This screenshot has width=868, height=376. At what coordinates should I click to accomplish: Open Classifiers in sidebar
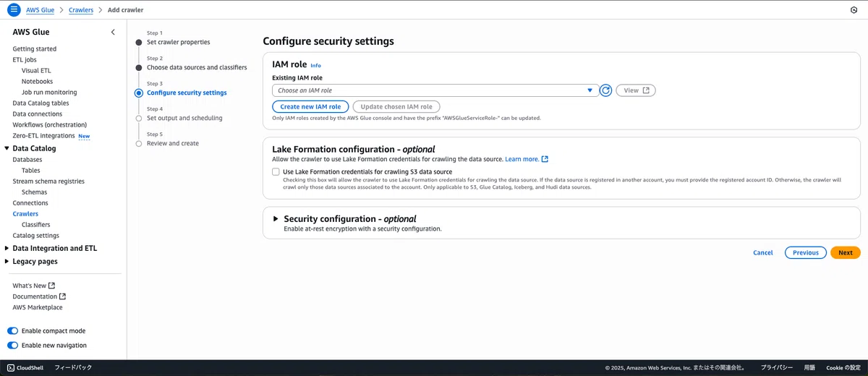pos(35,225)
